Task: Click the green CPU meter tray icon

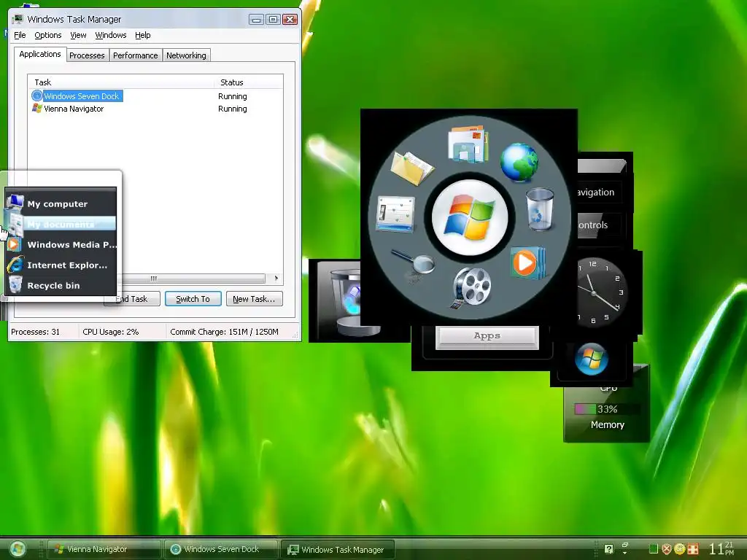Action: (653, 549)
